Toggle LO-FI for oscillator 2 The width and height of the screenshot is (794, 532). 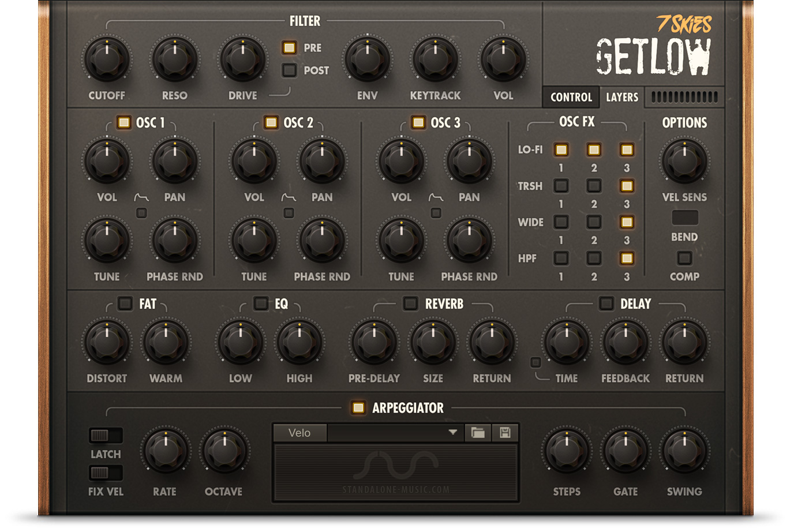pos(594,150)
